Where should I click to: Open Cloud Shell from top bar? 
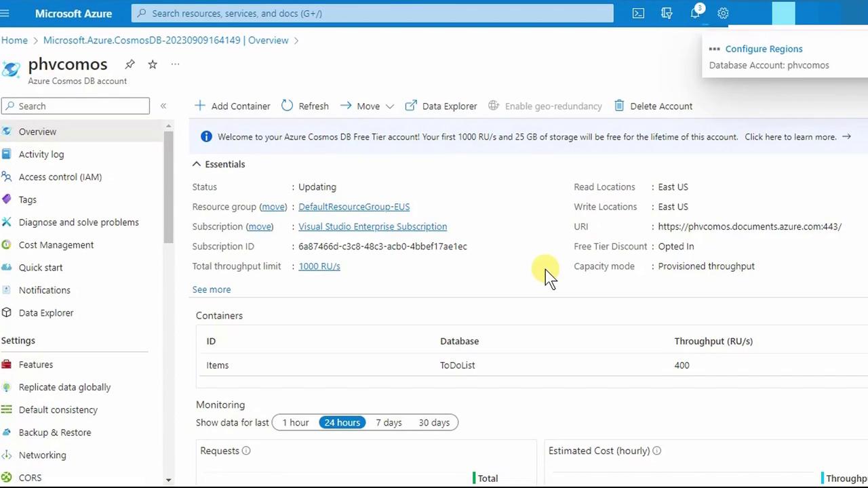pyautogui.click(x=638, y=13)
